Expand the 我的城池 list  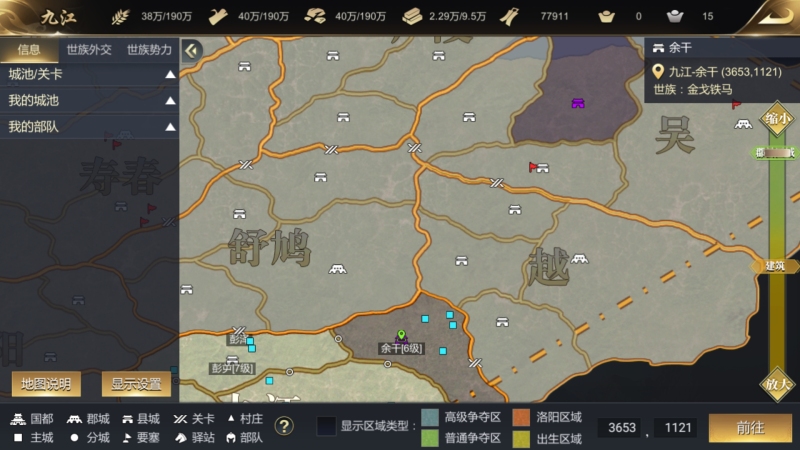[89, 101]
